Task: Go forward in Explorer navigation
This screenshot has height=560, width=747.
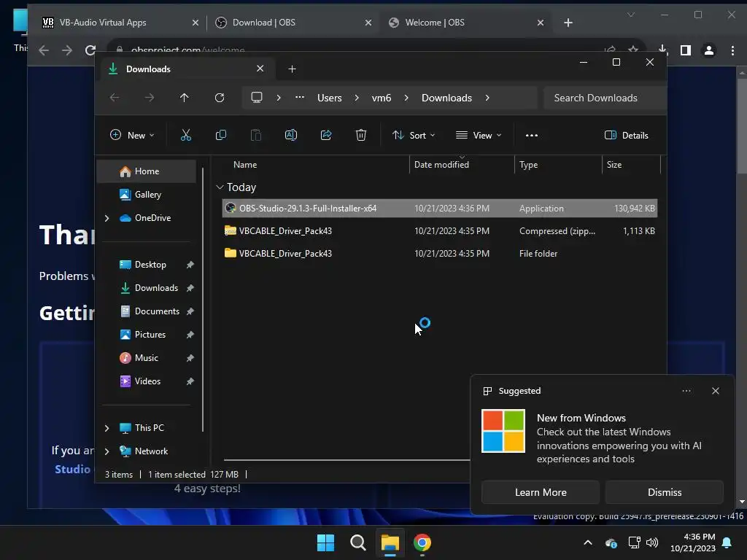Action: (149, 98)
